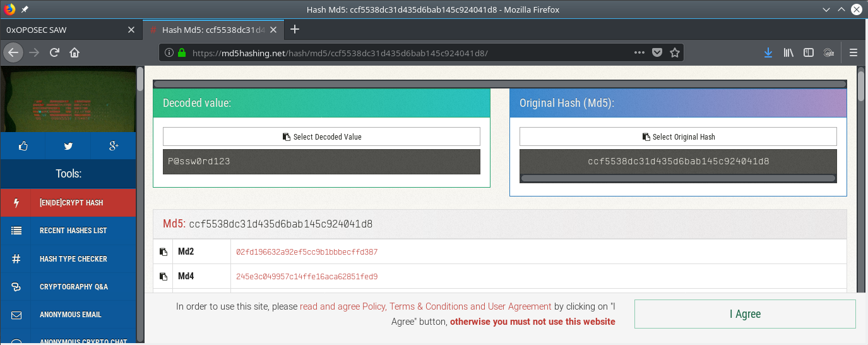Open the page actions three-dot menu

click(639, 53)
